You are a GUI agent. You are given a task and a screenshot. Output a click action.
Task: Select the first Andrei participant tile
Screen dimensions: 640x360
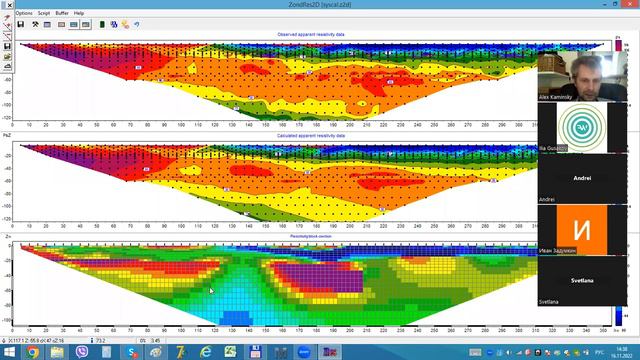[x=582, y=179]
